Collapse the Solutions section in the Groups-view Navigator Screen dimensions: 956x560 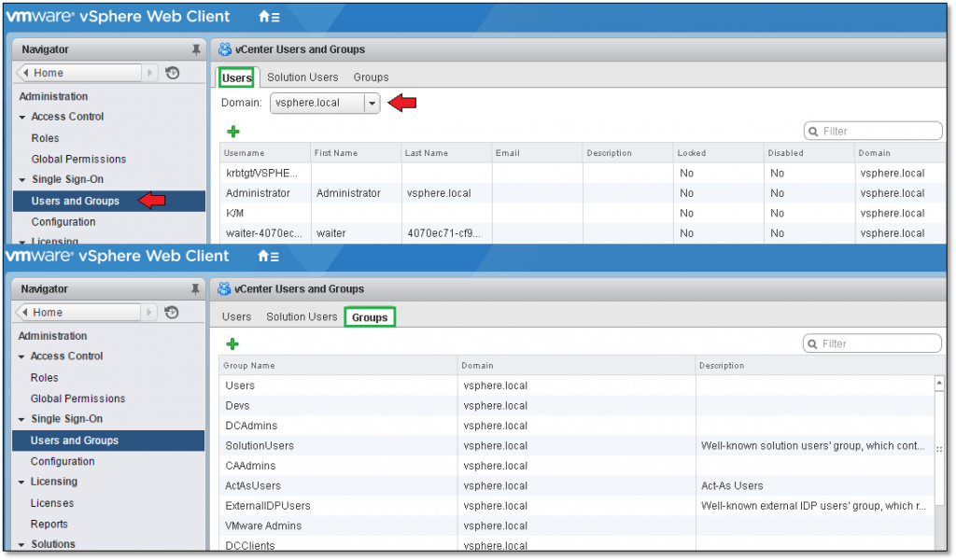22,545
